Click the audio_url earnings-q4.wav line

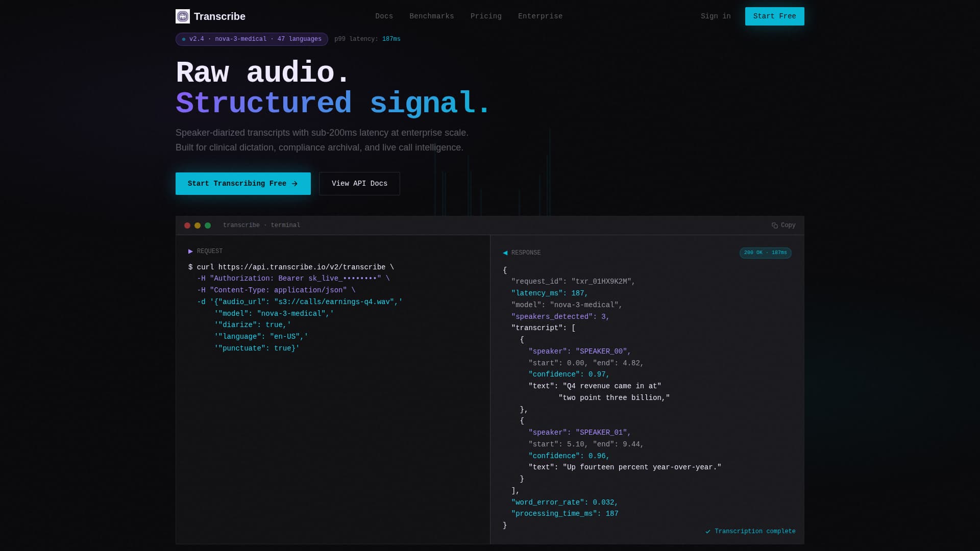(x=300, y=302)
